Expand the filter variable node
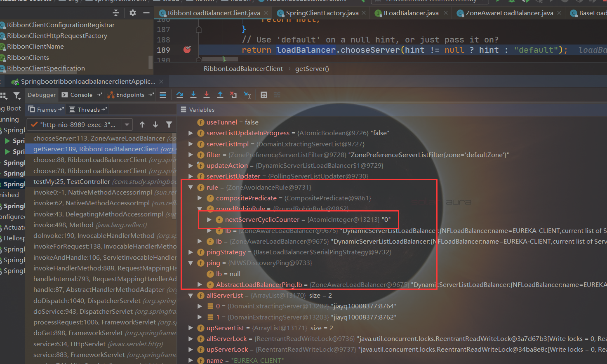This screenshot has width=607, height=364. pos(191,155)
